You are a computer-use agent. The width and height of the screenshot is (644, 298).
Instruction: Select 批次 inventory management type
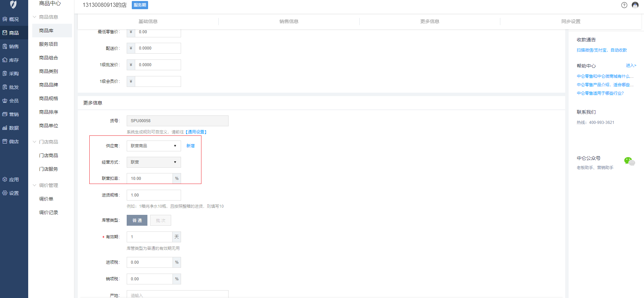click(x=161, y=220)
